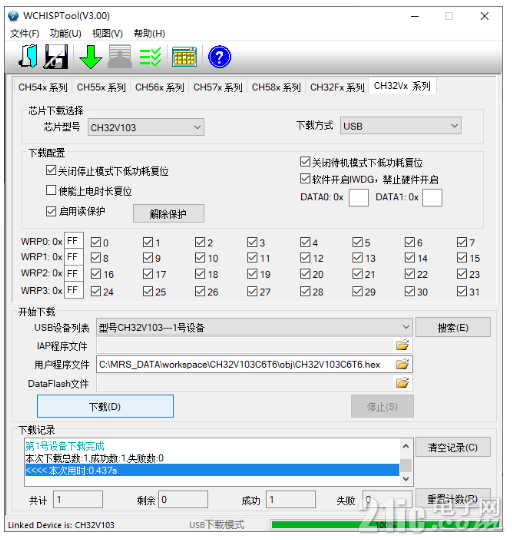Toggle standby-mode low power reset checkbox

tap(305, 162)
